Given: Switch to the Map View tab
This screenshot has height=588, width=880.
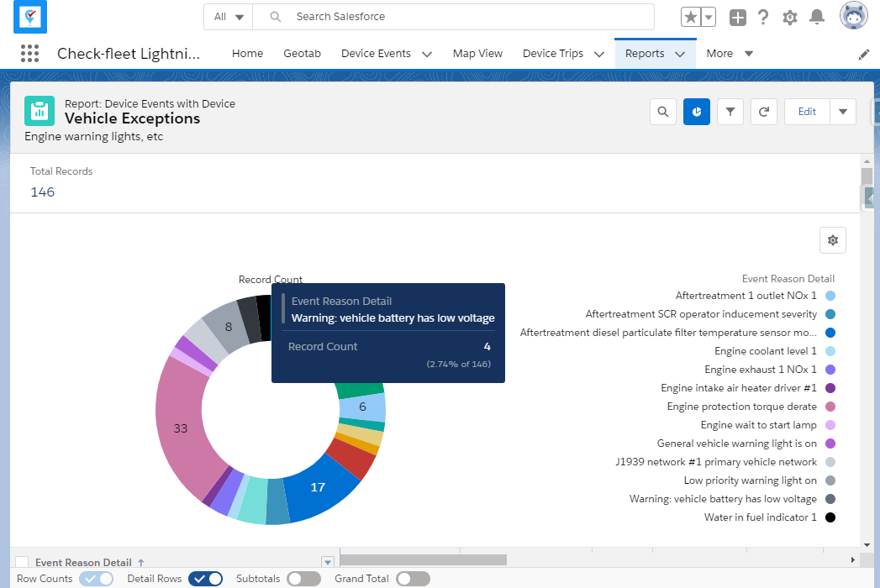Looking at the screenshot, I should 477,53.
